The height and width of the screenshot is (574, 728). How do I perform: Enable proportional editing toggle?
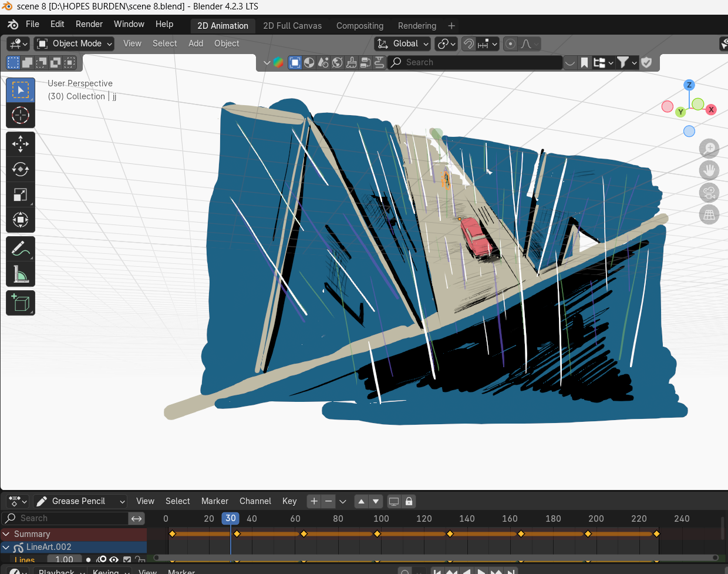[x=511, y=44]
